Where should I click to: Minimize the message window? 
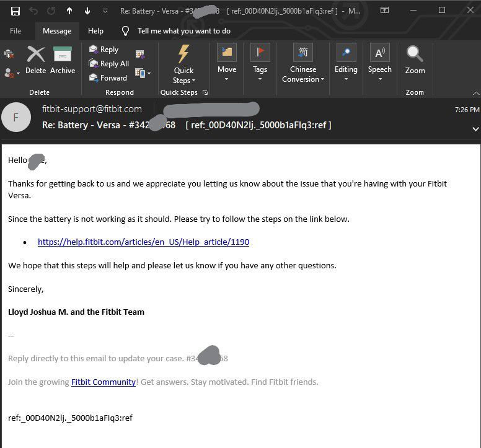pos(413,11)
